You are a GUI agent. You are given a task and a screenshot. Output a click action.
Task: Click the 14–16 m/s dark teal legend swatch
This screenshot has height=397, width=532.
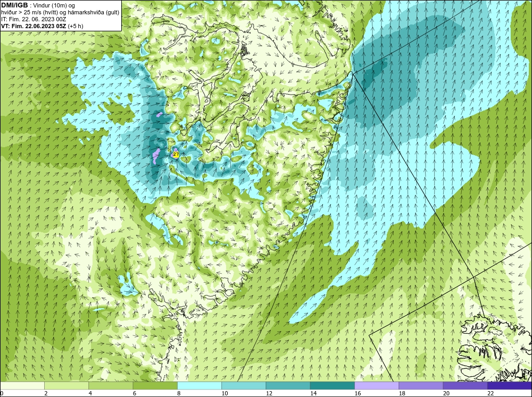332,386
